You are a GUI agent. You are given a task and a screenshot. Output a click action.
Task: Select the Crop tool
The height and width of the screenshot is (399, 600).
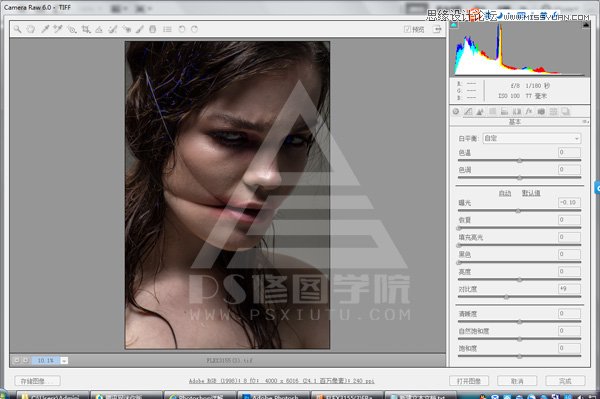(86, 29)
